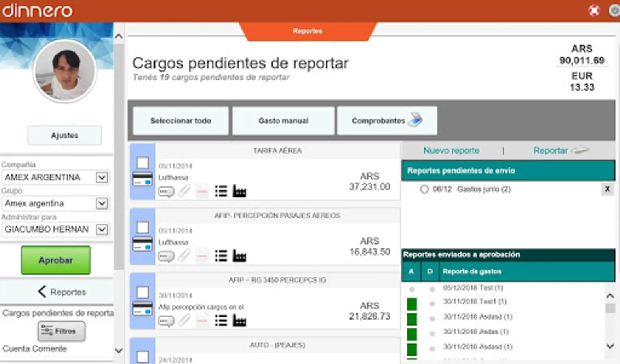This screenshot has height=364, width=620.
Task: Click paperclip attachment icon on Tarifa Aérea charge
Action: point(184,191)
